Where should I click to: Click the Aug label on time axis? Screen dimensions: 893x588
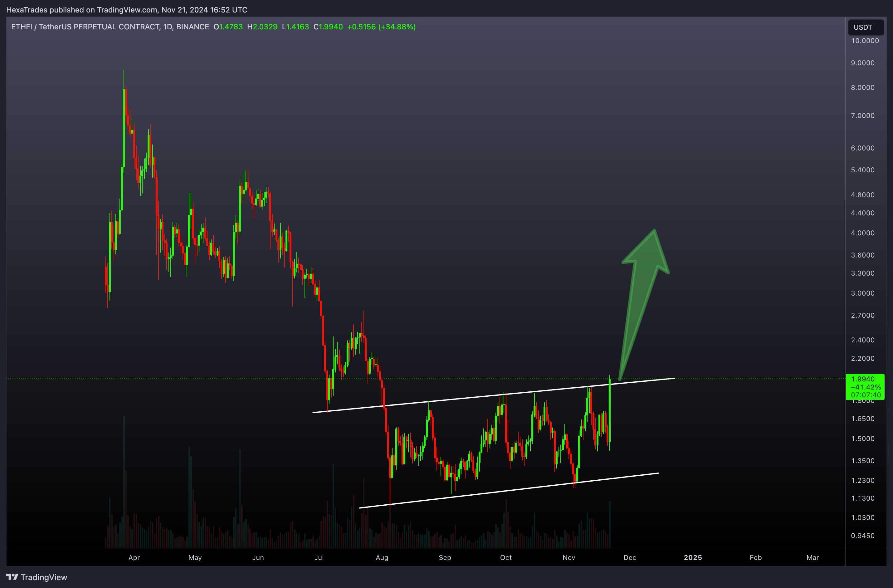tap(382, 558)
